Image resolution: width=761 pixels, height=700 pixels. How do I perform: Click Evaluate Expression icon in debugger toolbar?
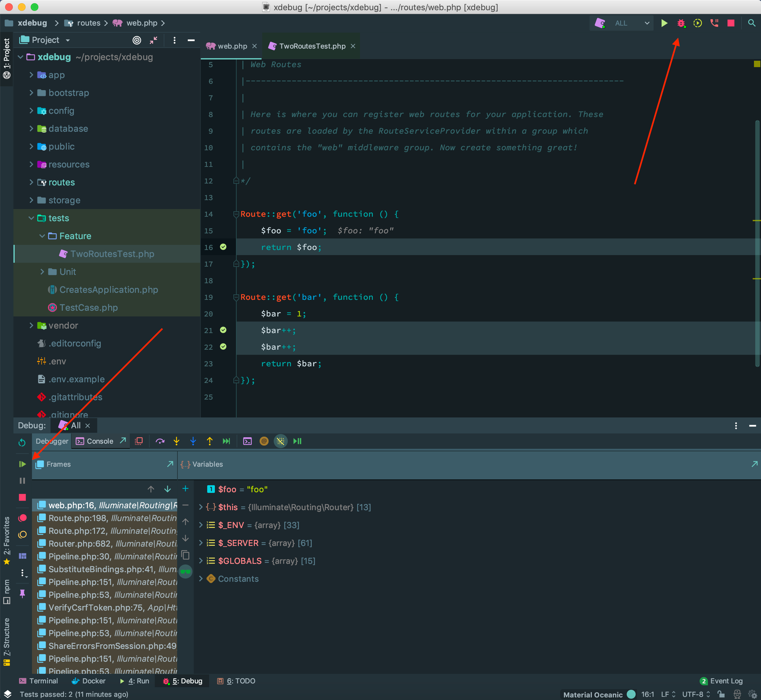pos(247,441)
